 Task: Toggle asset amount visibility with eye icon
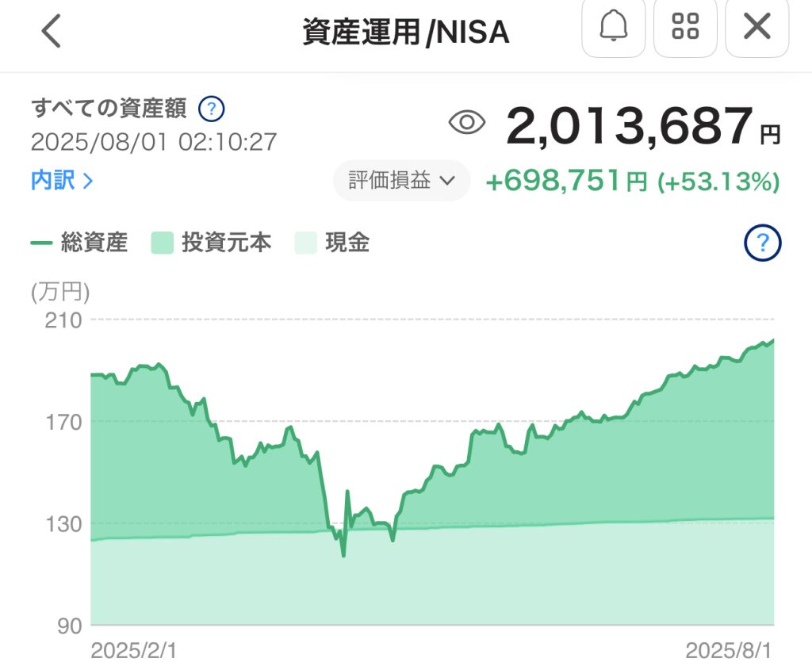pyautogui.click(x=466, y=123)
